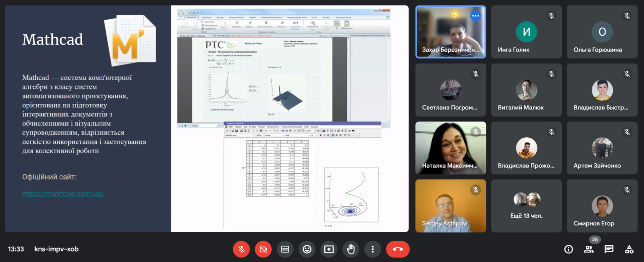Open the emoji reactions picker
Viewport: 644px width, 262px height.
[x=307, y=249]
